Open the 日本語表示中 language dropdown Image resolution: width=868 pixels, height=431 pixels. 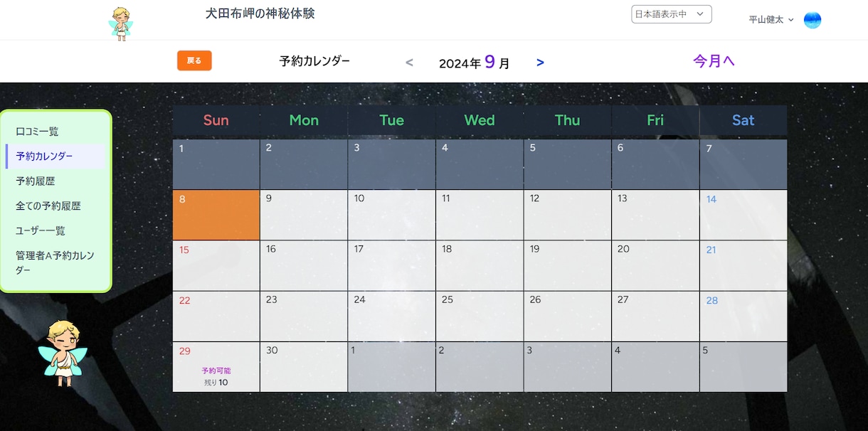(x=672, y=14)
